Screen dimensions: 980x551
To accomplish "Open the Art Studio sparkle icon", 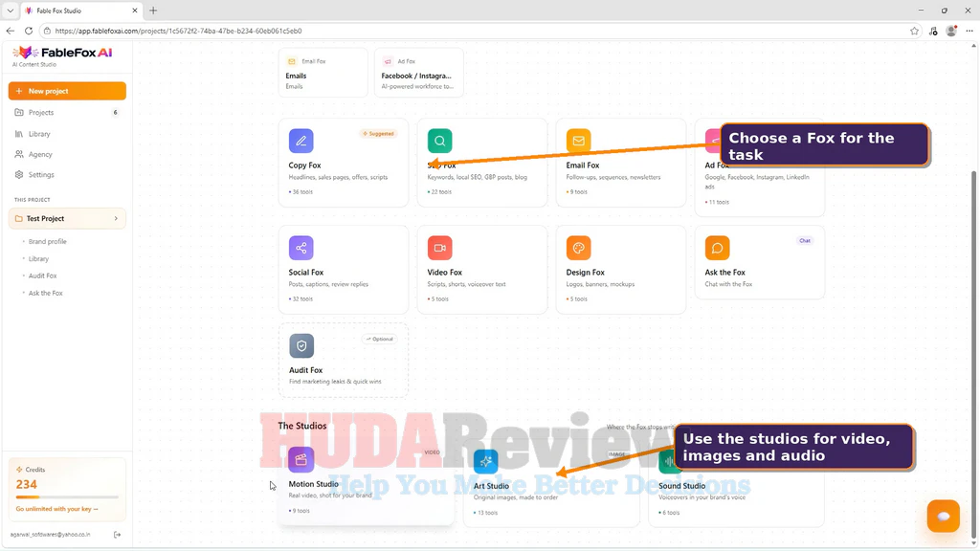I will click(x=485, y=461).
